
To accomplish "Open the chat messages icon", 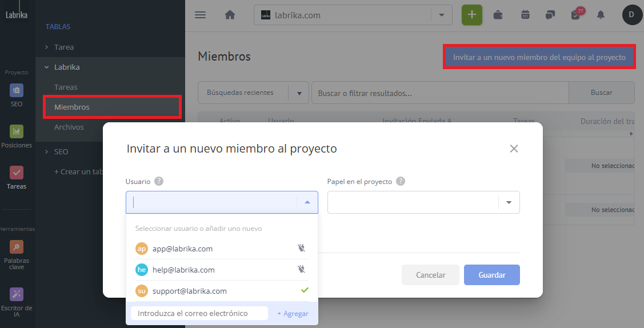I will 550,15.
